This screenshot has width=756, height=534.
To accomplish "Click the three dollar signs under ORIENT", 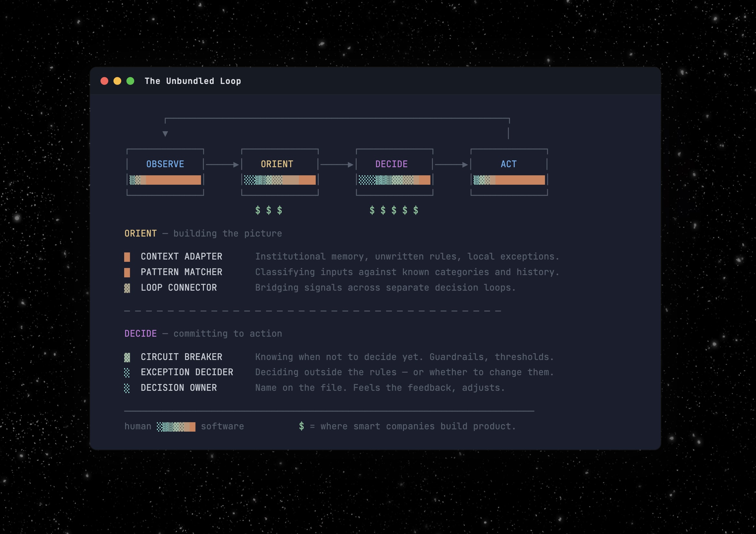I will click(x=269, y=210).
